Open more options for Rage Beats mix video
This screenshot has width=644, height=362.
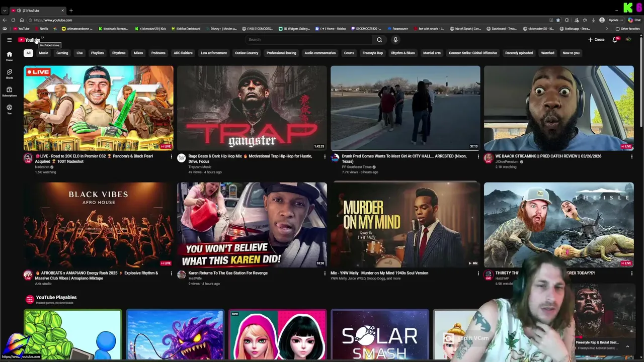coord(325,156)
